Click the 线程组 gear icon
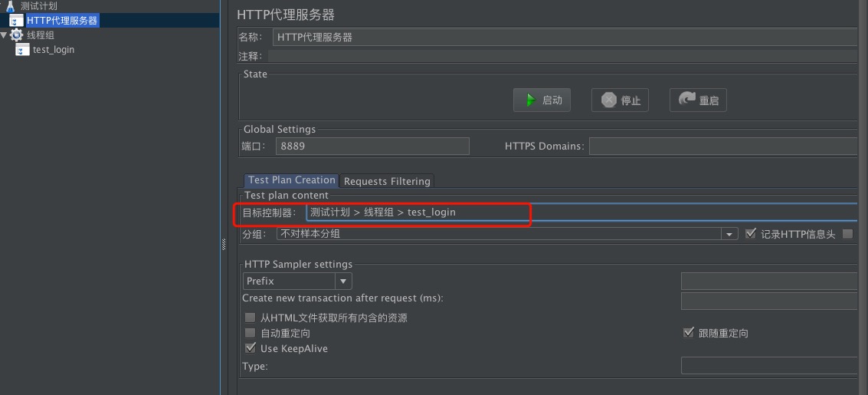The width and height of the screenshot is (868, 395). pos(17,35)
